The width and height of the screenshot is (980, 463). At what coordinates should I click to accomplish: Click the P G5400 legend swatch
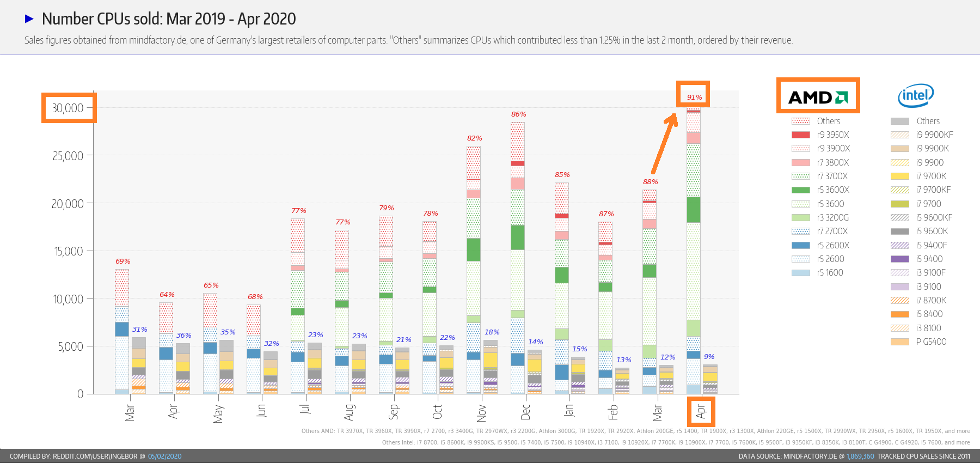[900, 342]
